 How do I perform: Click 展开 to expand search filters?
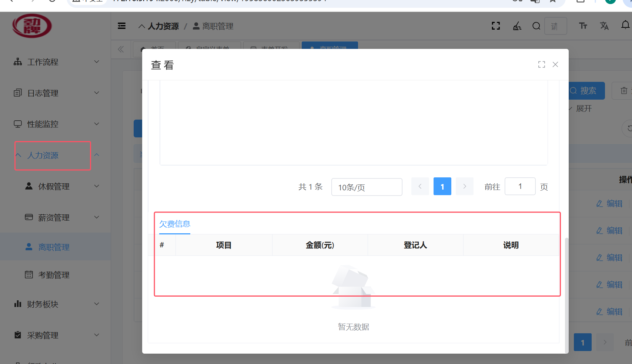point(584,108)
